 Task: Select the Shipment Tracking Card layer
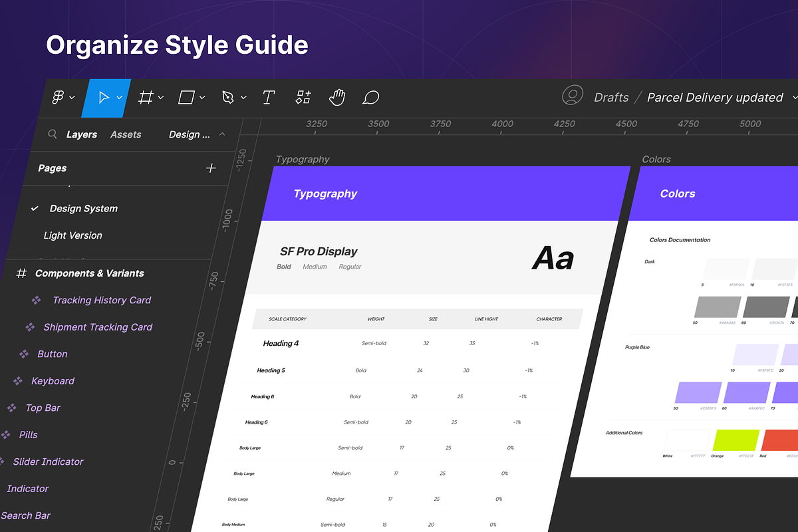(98, 327)
